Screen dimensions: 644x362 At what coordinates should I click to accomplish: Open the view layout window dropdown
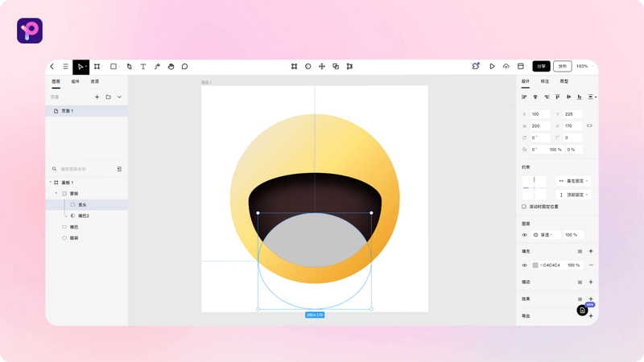521,67
